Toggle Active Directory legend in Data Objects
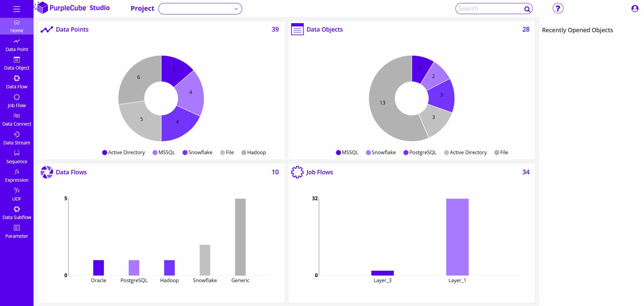Screen dimensions: 644x306 465,152
